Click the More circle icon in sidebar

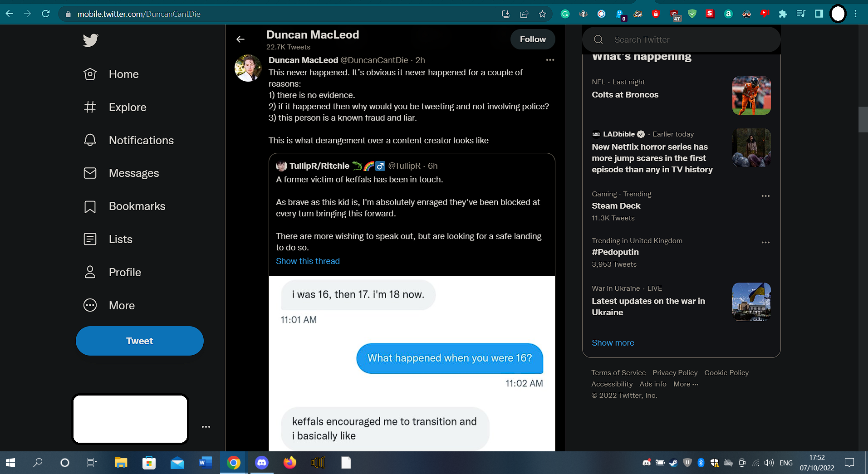click(90, 305)
